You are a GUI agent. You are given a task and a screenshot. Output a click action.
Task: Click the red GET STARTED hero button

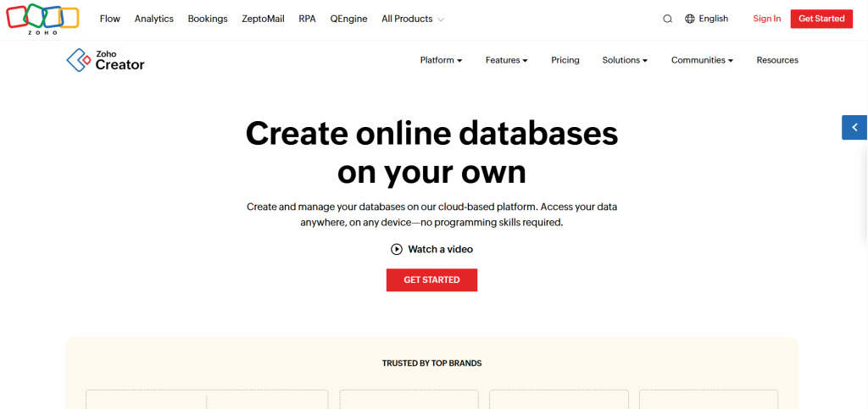[x=431, y=279]
